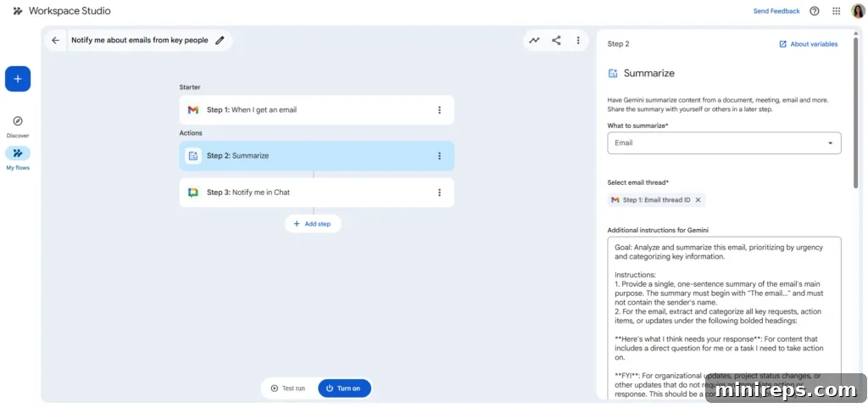868x408 pixels.
Task: Select Step 1: When I get an email
Action: coord(317,109)
